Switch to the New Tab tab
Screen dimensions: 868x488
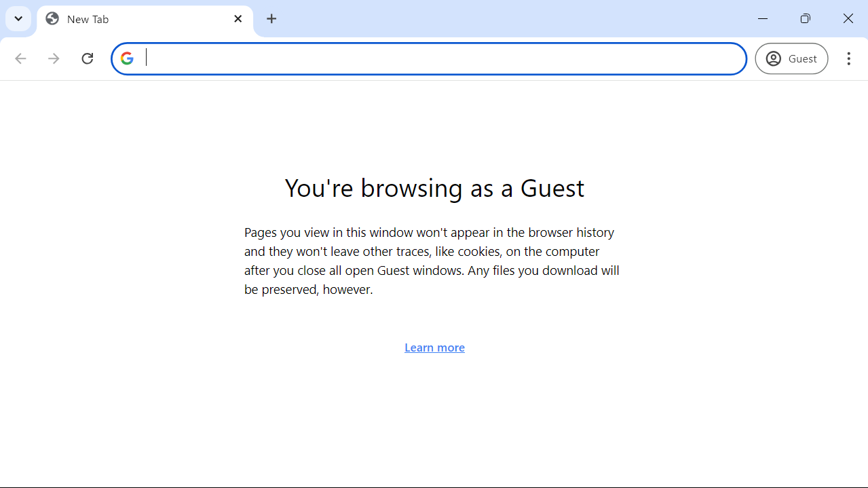[x=136, y=19]
